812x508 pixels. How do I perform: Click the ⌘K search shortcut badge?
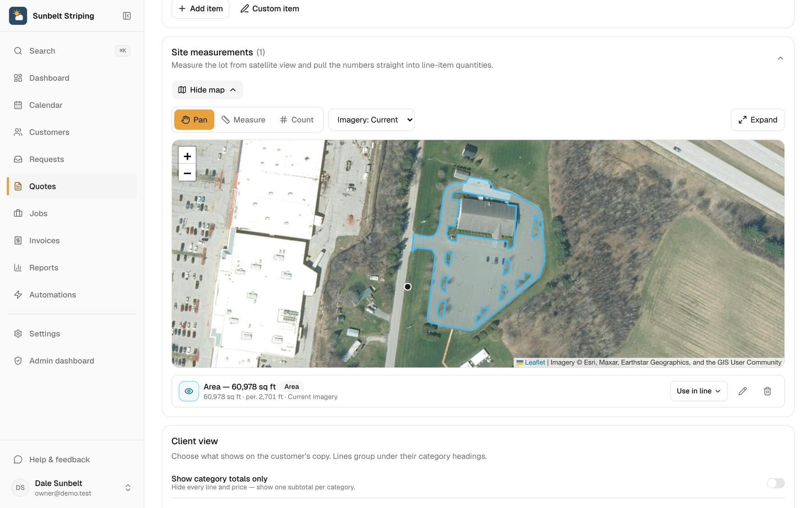coord(123,51)
